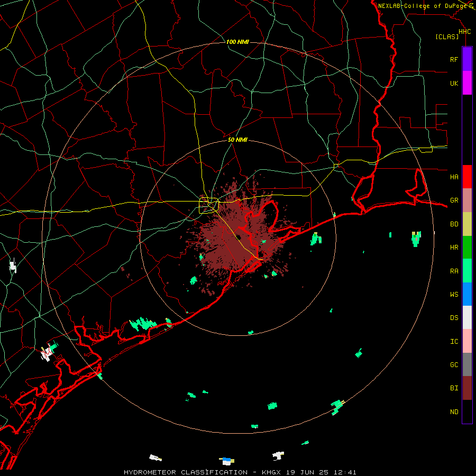Click the '100 NMI' range ring label
Screen dimensions: 476x476
tap(237, 42)
